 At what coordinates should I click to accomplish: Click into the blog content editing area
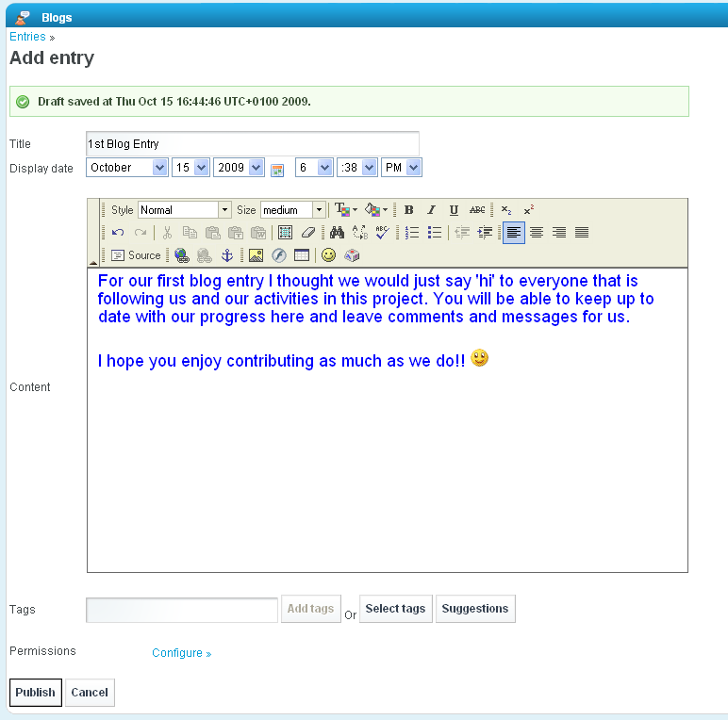click(388, 420)
